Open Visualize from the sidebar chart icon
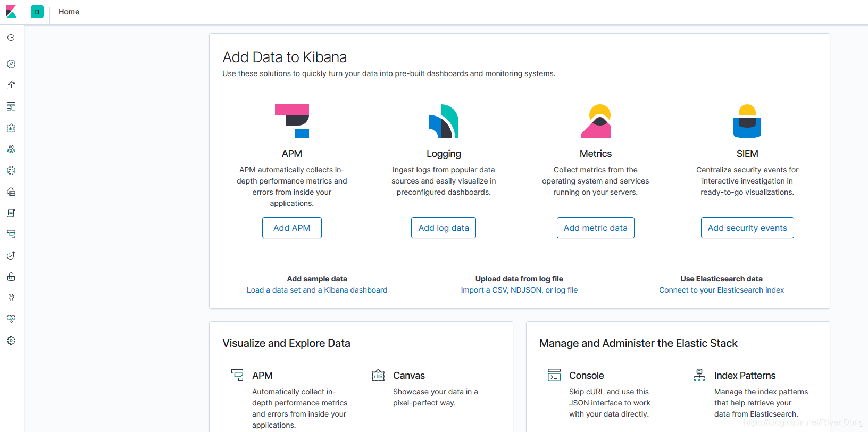This screenshot has width=868, height=432. [11, 85]
